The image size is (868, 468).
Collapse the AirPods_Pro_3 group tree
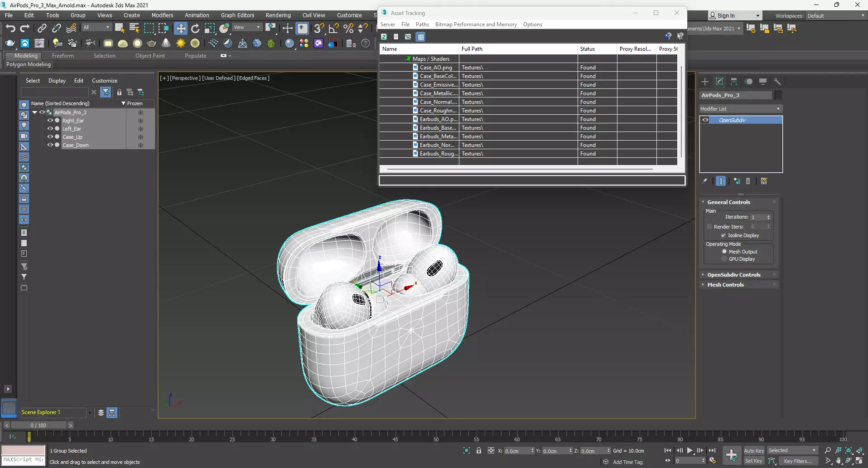[x=34, y=112]
